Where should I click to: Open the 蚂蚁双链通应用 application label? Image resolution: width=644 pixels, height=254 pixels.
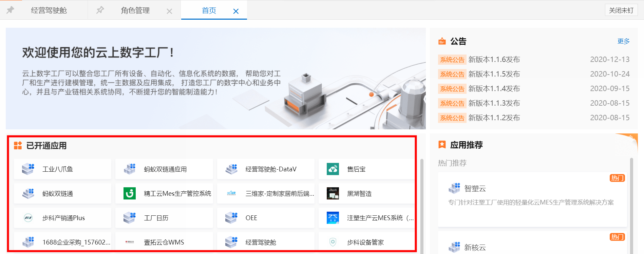(x=165, y=169)
